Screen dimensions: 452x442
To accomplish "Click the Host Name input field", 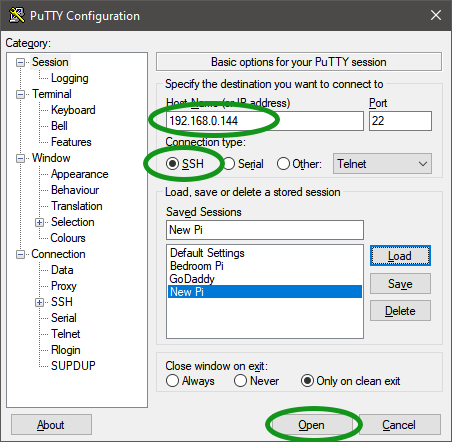I will click(265, 121).
